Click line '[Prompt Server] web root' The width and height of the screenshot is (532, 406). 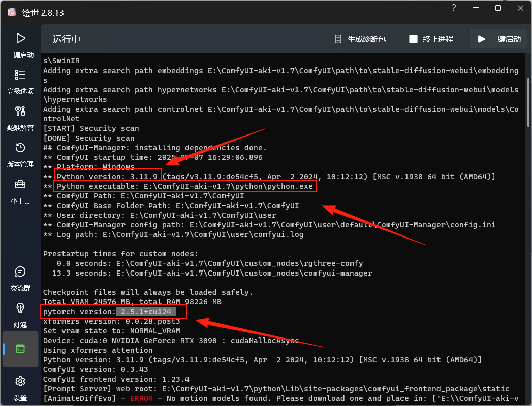(276, 389)
